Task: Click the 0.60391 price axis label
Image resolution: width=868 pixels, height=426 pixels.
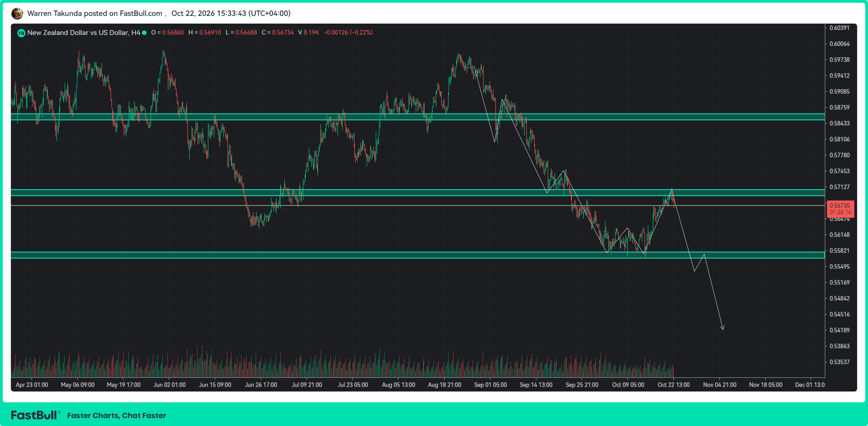Action: pos(839,28)
